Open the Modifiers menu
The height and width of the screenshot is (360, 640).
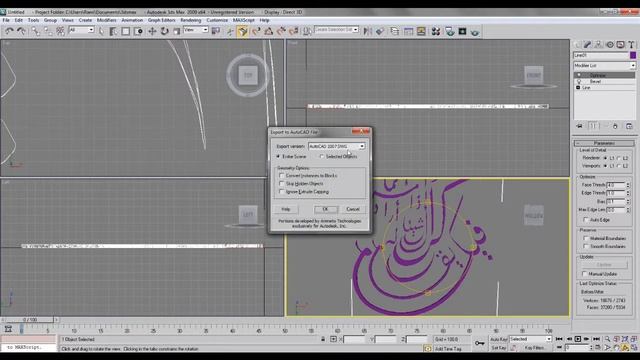click(107, 20)
